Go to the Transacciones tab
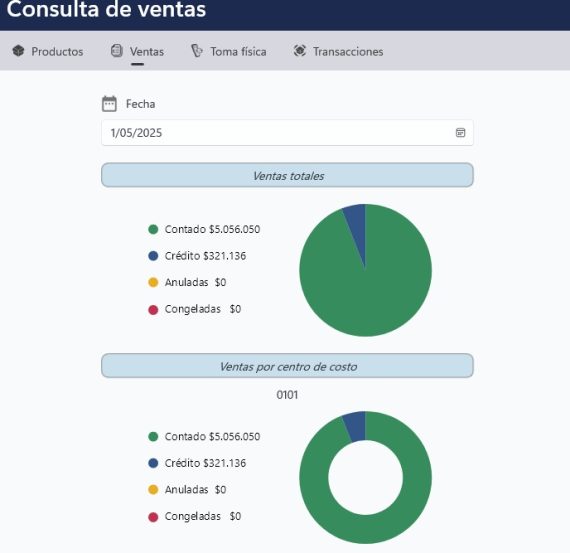570x553 pixels. (338, 51)
